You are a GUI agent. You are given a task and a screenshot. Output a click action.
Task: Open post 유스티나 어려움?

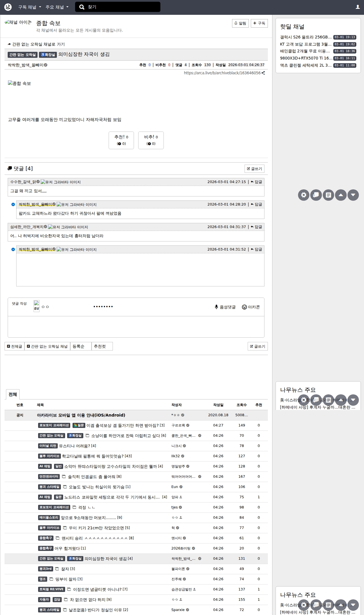click(75, 446)
